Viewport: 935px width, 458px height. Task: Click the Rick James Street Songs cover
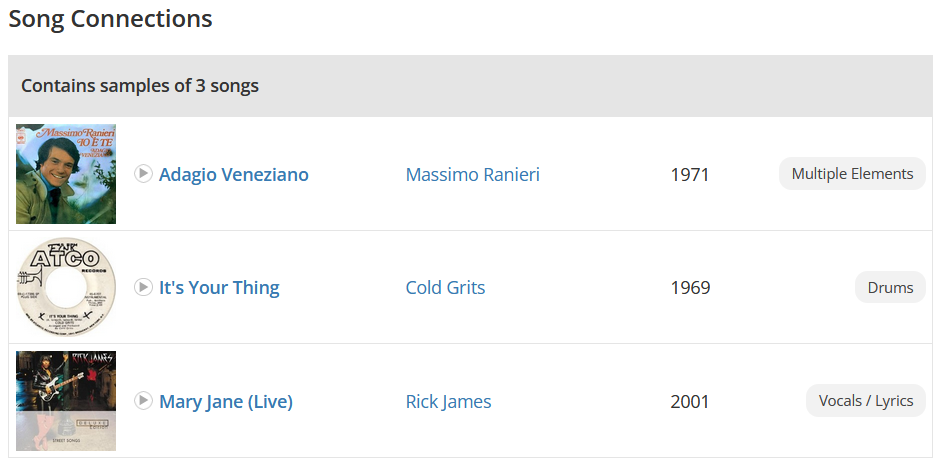[x=66, y=401]
